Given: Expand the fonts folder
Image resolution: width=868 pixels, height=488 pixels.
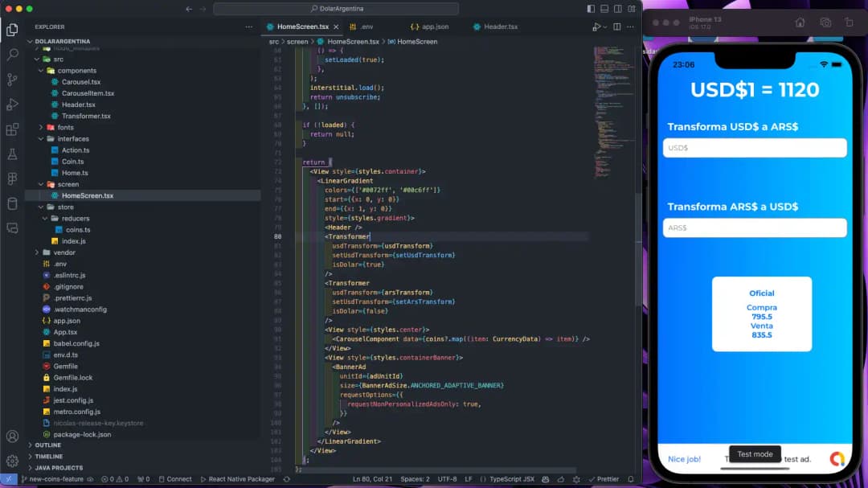Looking at the screenshot, I should (x=65, y=127).
